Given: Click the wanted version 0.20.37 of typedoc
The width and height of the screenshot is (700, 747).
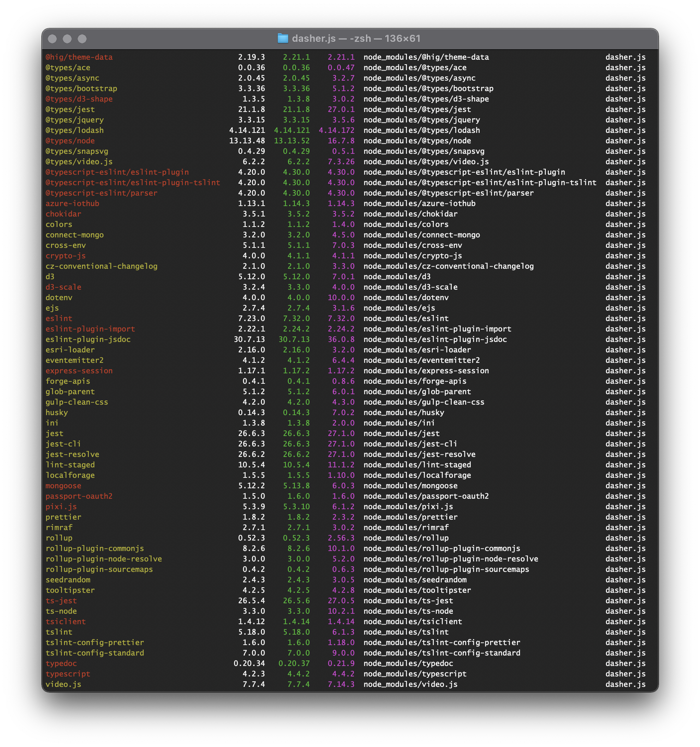Looking at the screenshot, I should 294,663.
